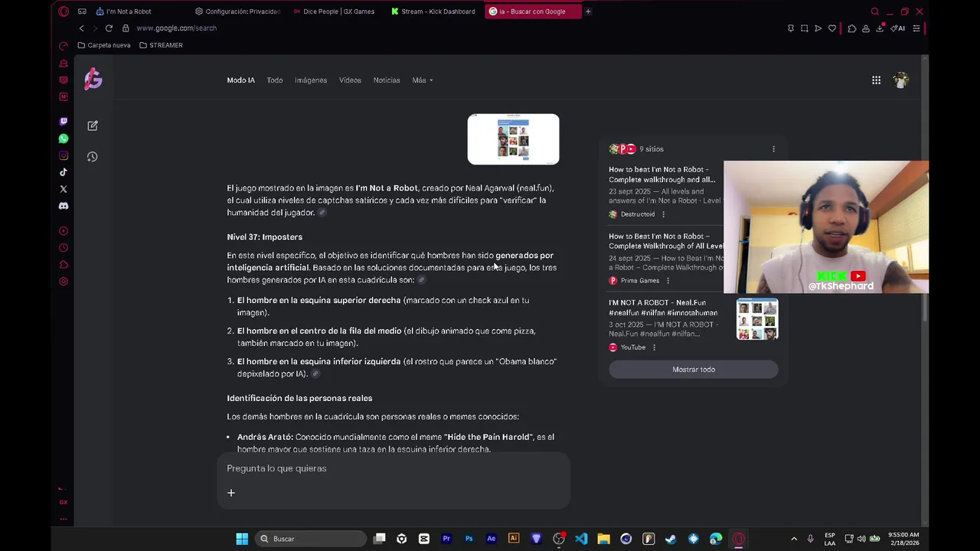This screenshot has width=980, height=551.
Task: Click the address bar URL
Action: tap(177, 28)
